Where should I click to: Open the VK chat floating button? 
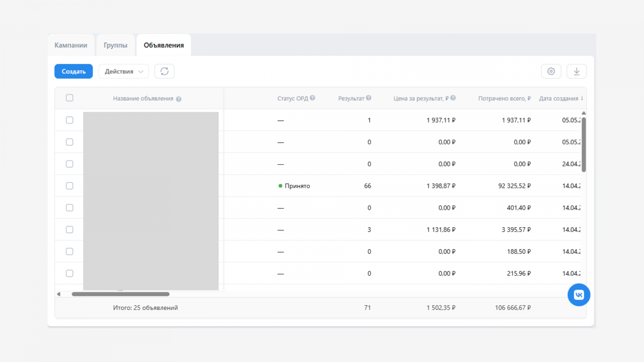(579, 295)
